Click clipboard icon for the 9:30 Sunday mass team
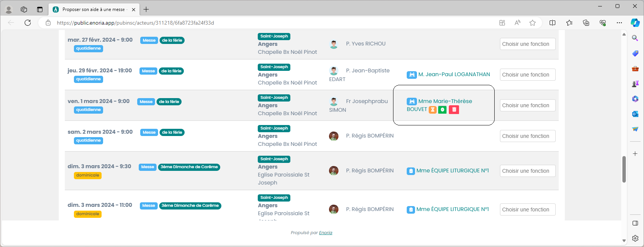The height and width of the screenshot is (247, 644). [x=411, y=171]
